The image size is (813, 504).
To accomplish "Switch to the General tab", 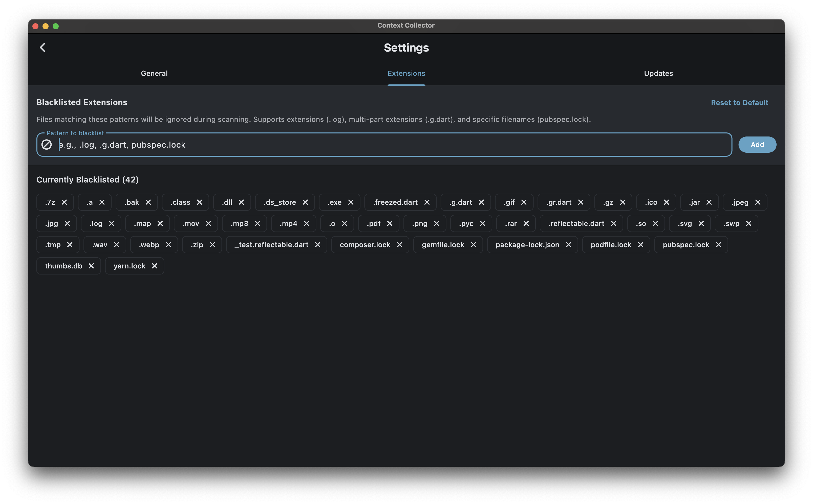I will [x=154, y=73].
